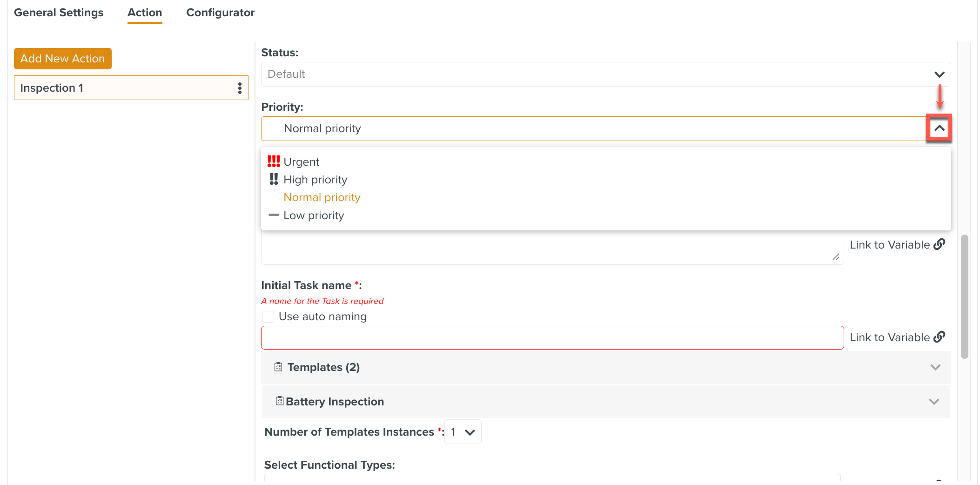980x485 pixels.
Task: Collapse the Priority dropdown with the chevron
Action: tap(939, 128)
